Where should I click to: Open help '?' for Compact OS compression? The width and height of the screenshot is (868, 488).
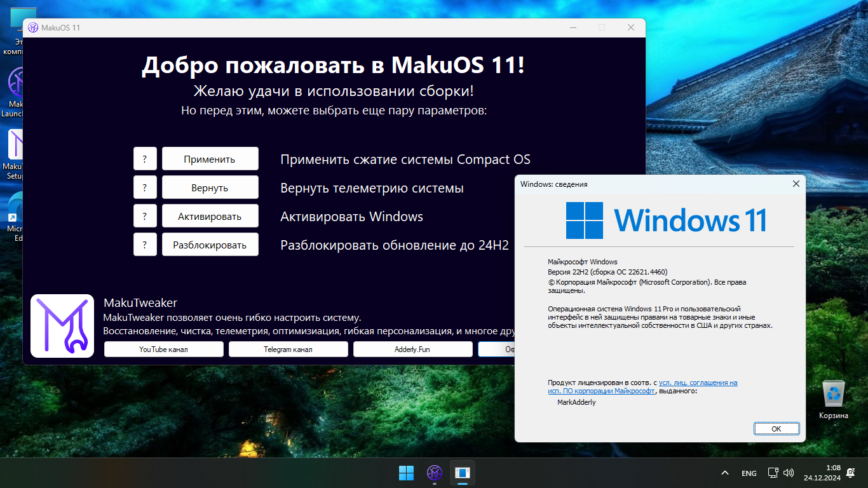point(145,159)
